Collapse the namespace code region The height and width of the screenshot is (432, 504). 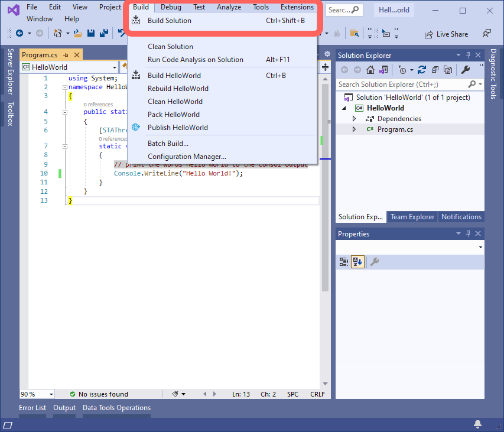pyautogui.click(x=64, y=87)
